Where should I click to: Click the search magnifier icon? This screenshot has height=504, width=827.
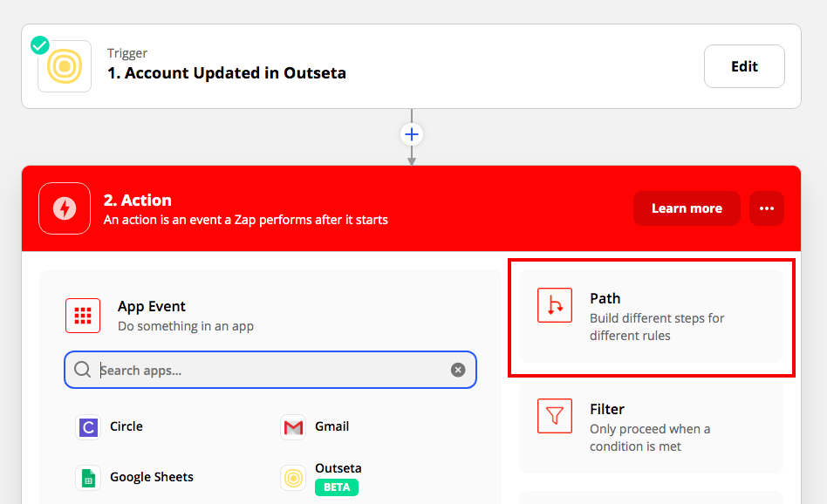(x=82, y=370)
